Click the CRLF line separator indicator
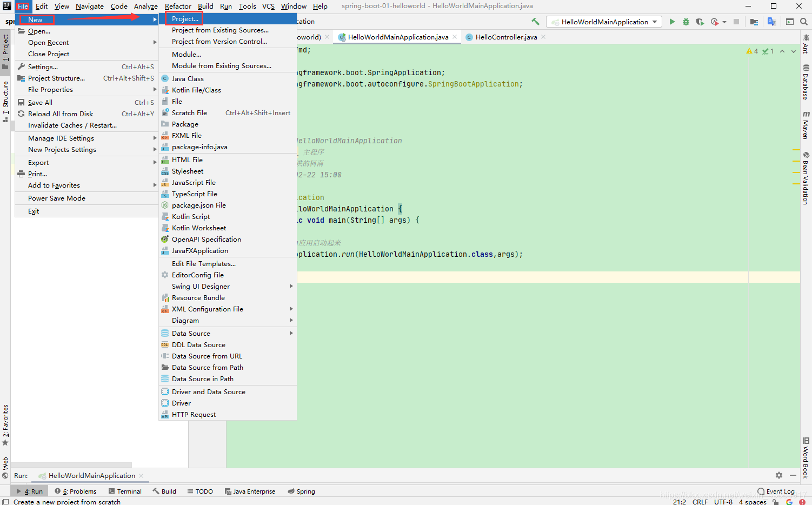The image size is (812, 505). pyautogui.click(x=700, y=502)
